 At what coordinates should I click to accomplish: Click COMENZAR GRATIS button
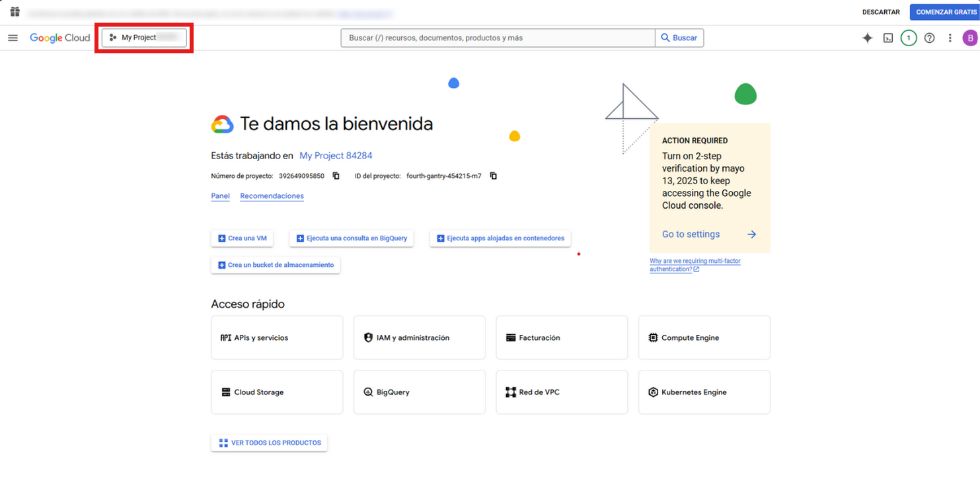(x=945, y=12)
